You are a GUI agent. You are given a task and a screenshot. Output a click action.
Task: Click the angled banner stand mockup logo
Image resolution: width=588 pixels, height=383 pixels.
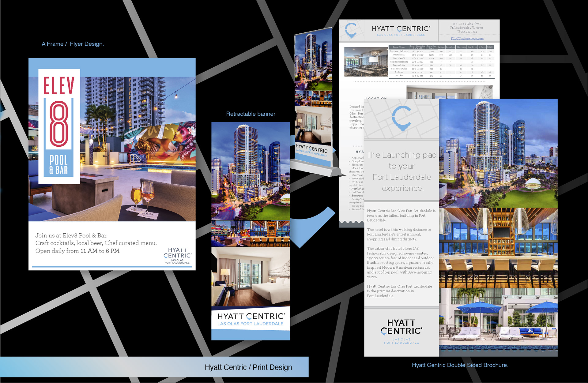(x=312, y=150)
